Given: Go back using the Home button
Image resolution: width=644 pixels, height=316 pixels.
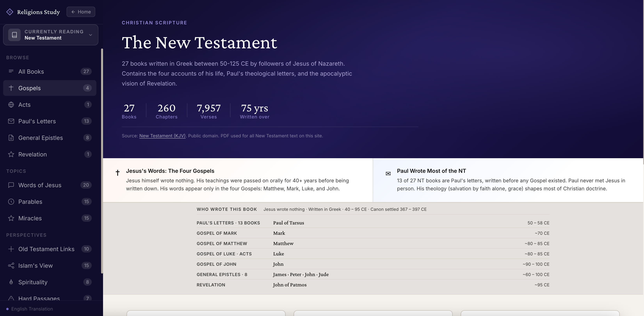Looking at the screenshot, I should point(81,12).
